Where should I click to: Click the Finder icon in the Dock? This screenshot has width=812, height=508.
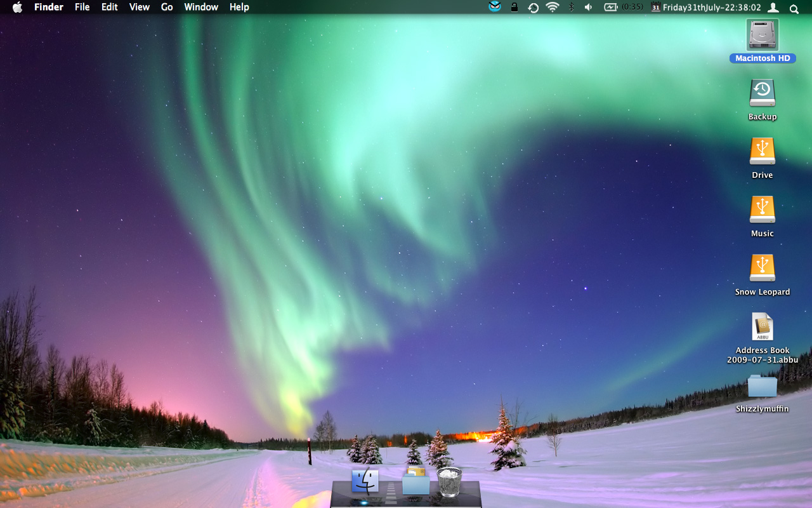coord(365,481)
